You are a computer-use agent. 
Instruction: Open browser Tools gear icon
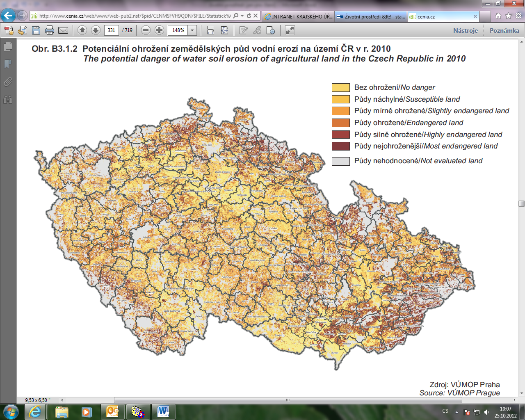[518, 16]
